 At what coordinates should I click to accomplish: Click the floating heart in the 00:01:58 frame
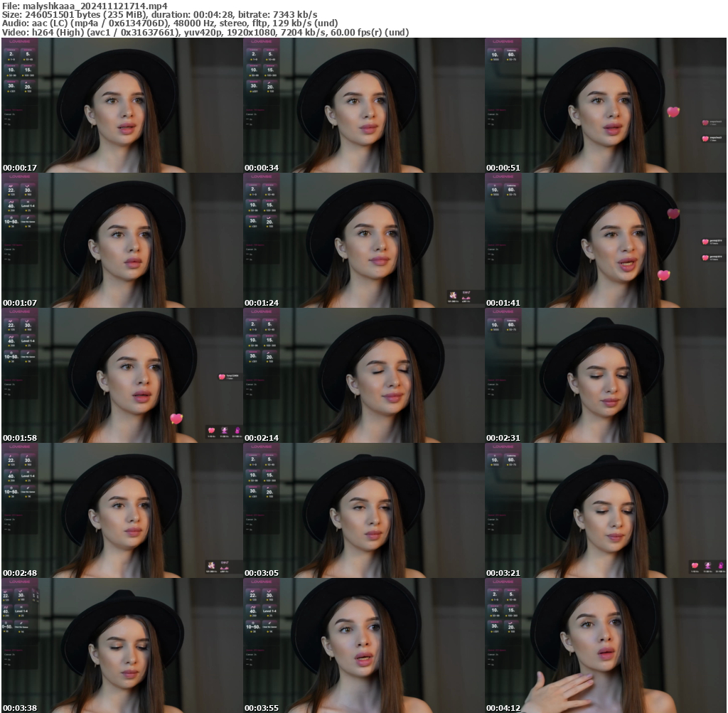click(176, 419)
